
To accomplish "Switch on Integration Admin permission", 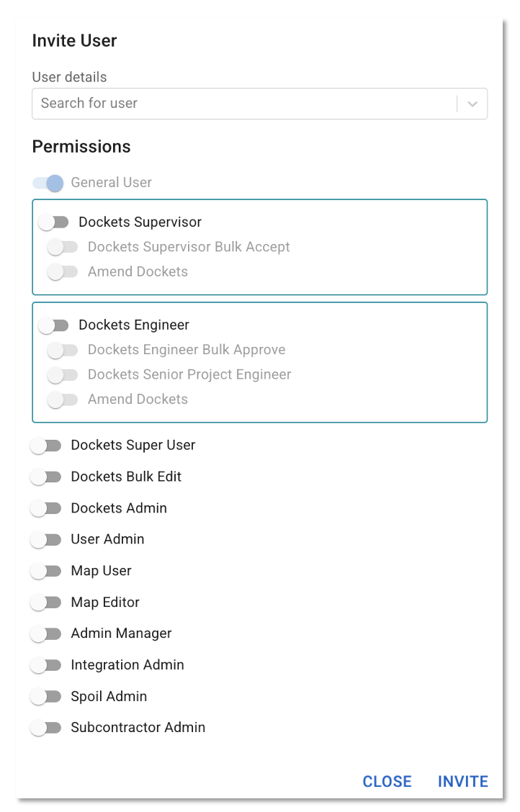I will (x=46, y=665).
